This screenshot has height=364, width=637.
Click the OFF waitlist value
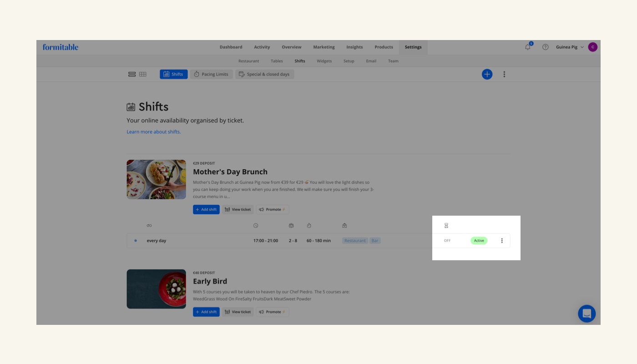click(x=447, y=241)
